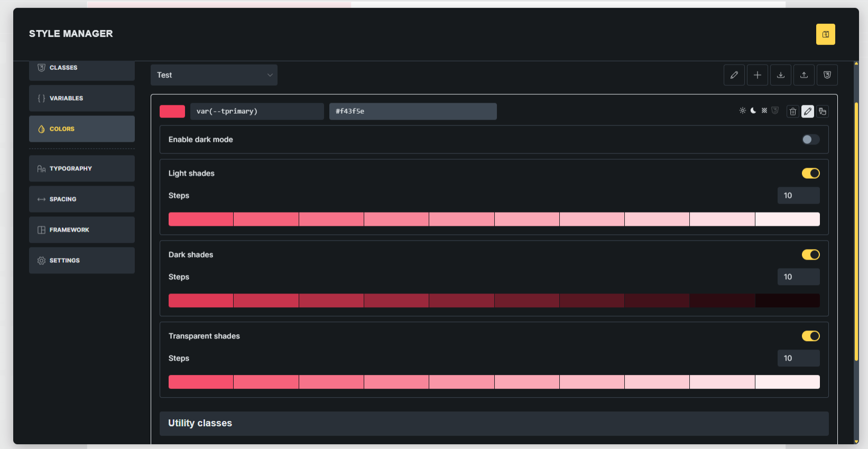Open the Typography section in sidebar

click(x=82, y=169)
